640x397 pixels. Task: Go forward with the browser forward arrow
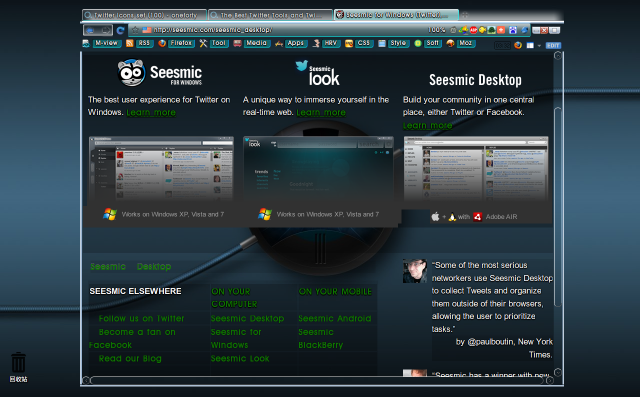tap(105, 30)
